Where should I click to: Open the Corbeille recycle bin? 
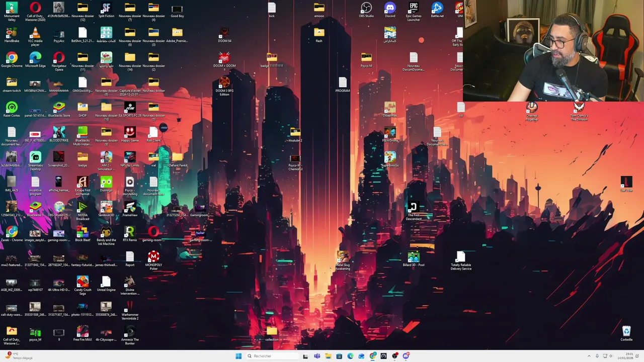626,333
